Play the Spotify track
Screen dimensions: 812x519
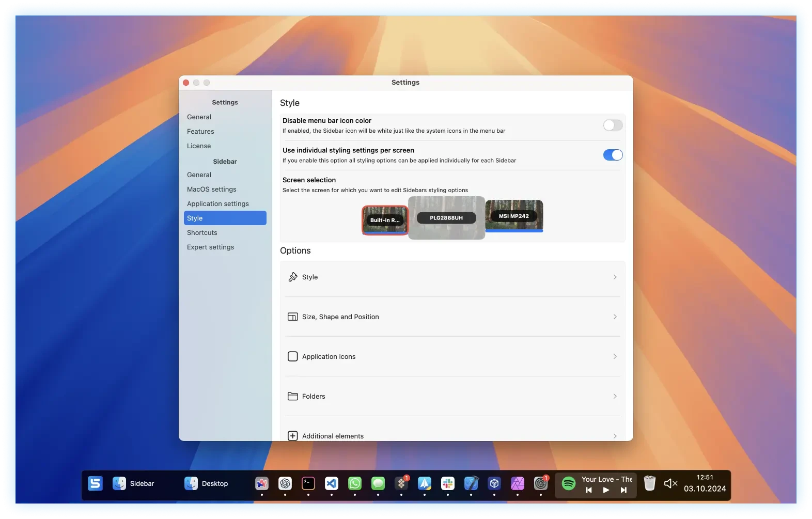click(x=606, y=490)
